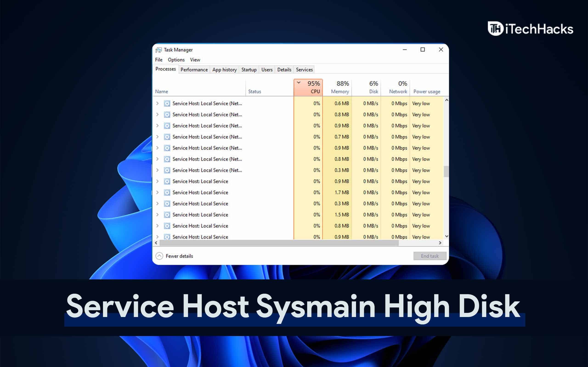Expand the second Service Host Local Service Net process
This screenshot has width=588, height=367.
click(x=159, y=114)
